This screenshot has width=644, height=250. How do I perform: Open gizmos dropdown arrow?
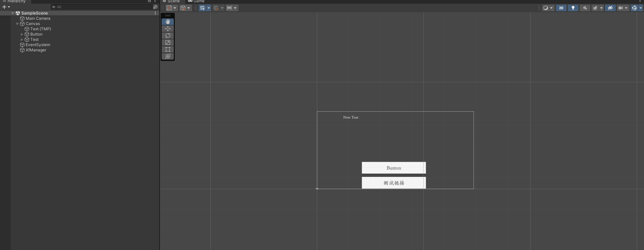(x=641, y=8)
